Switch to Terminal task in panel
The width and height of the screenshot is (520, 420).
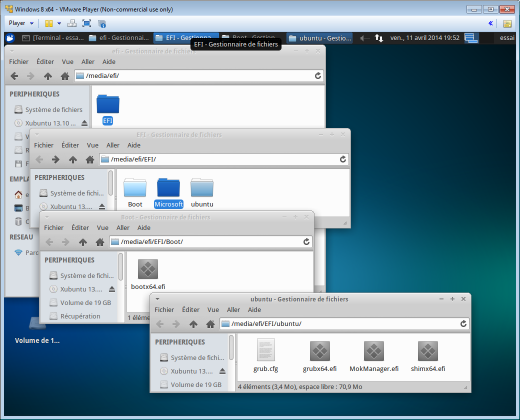coord(53,38)
